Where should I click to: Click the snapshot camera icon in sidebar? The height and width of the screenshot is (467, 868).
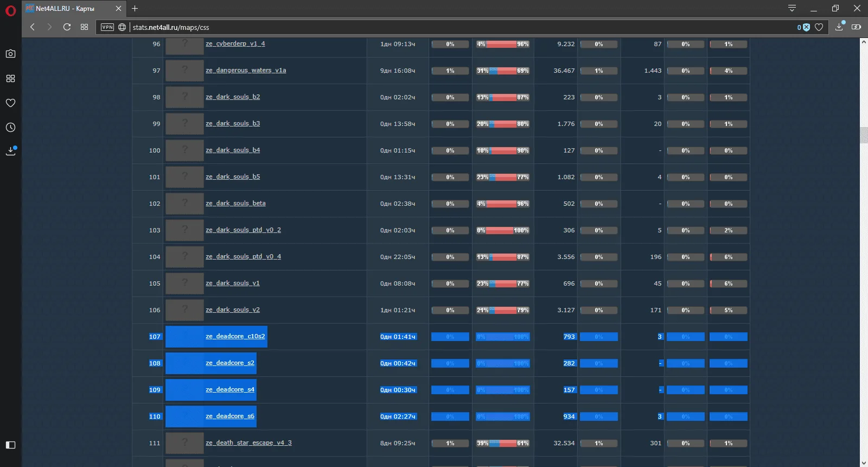click(x=10, y=54)
